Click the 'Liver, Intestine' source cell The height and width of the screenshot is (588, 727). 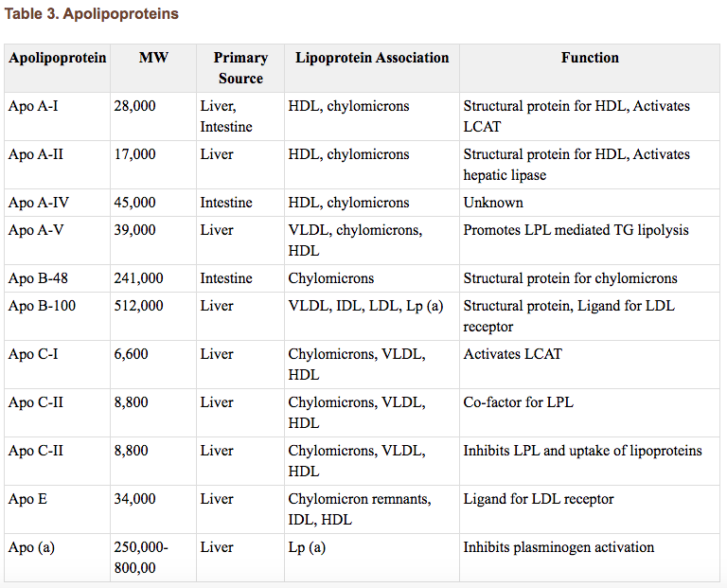click(226, 116)
